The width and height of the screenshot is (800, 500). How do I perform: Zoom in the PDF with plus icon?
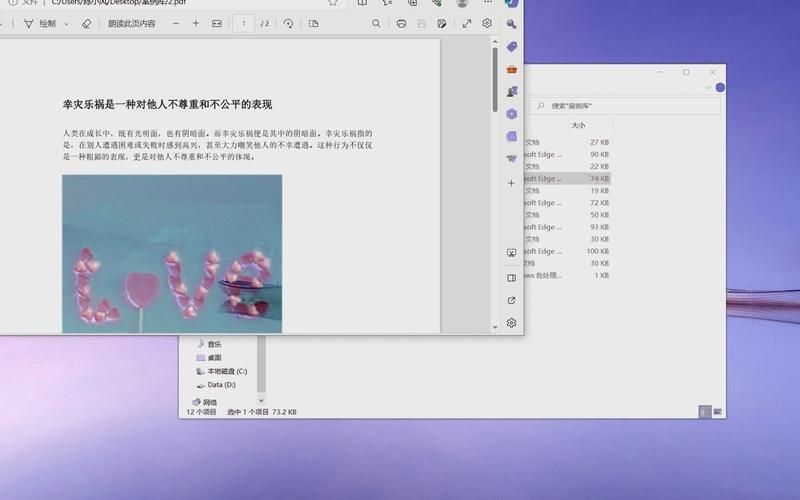[196, 23]
